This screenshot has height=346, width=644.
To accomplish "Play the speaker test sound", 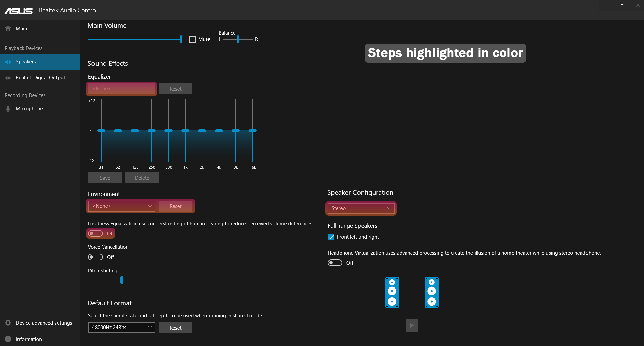I will point(412,325).
